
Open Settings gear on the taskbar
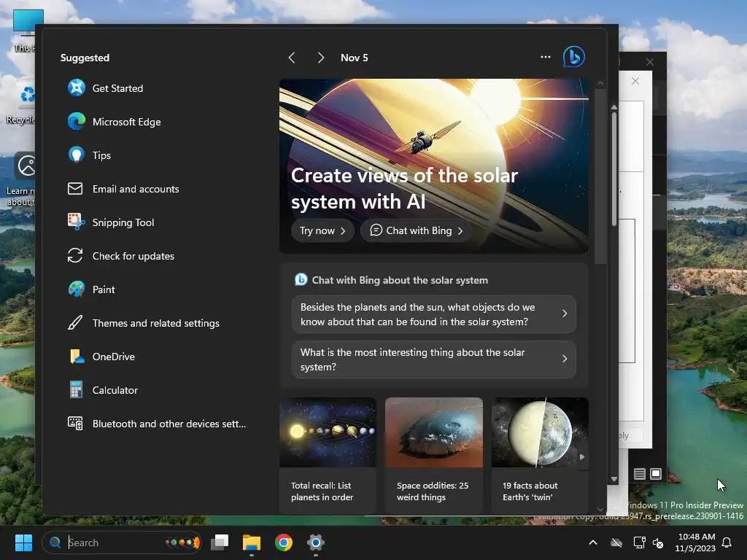315,542
